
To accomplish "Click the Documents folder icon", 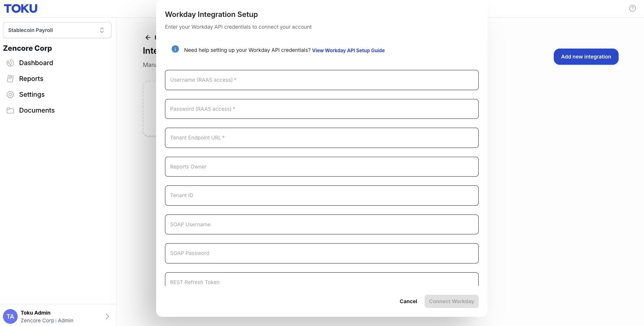I will point(10,110).
